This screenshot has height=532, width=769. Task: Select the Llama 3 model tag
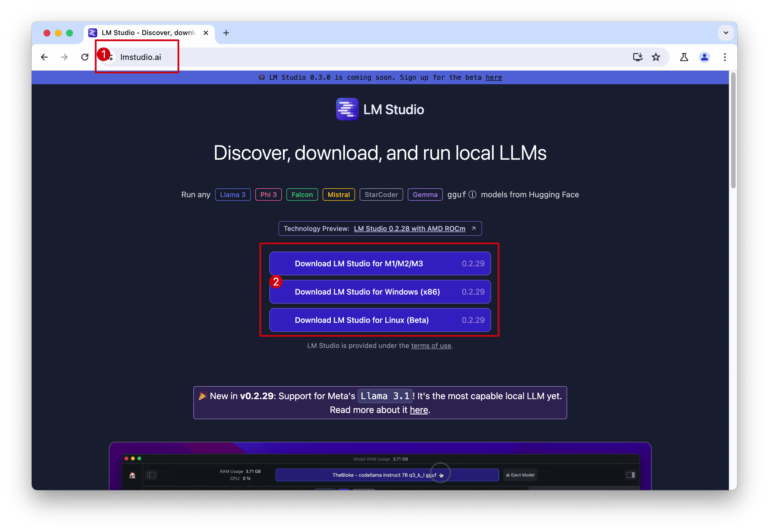[232, 194]
